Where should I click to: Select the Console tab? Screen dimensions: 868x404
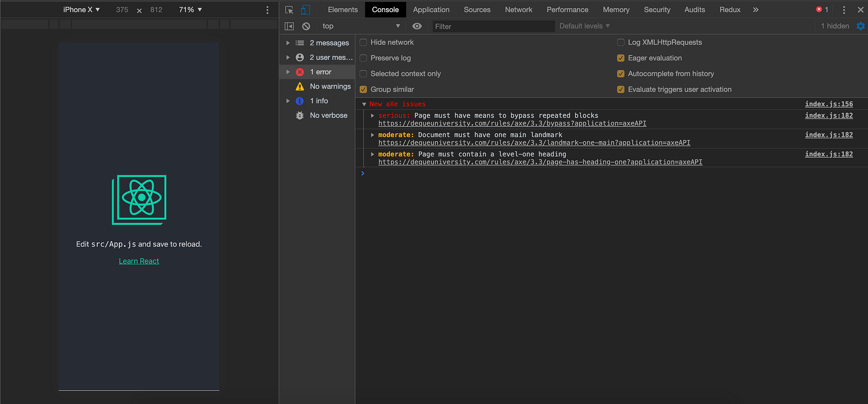pos(385,10)
